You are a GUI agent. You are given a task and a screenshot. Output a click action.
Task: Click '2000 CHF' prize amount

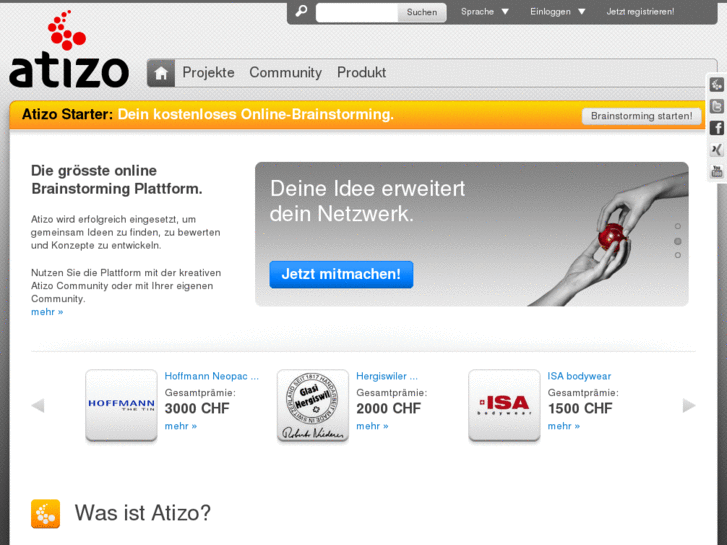pos(389,408)
